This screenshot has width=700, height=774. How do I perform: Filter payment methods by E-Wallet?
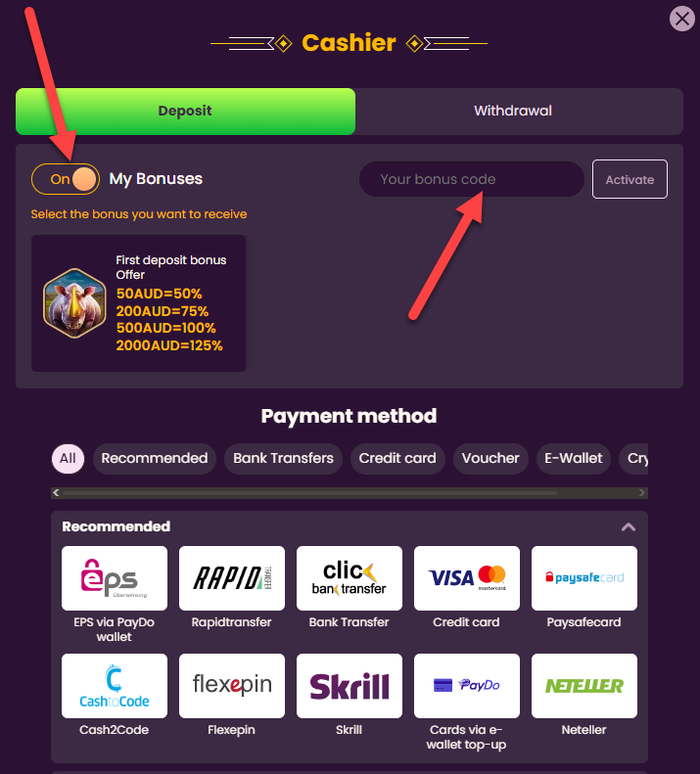[x=574, y=459]
